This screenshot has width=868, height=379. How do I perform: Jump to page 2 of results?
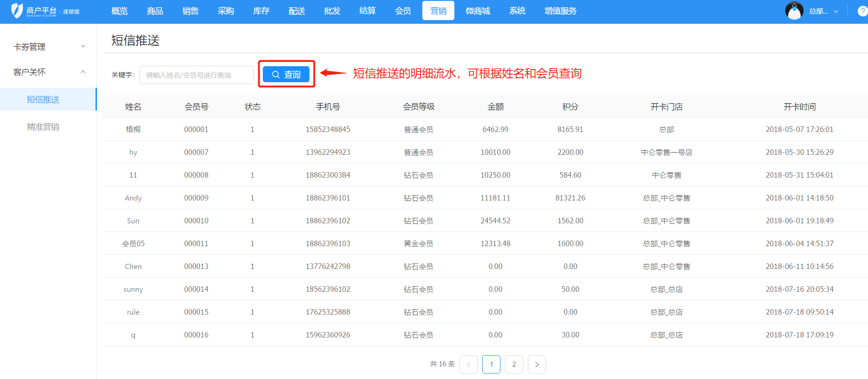coord(514,364)
